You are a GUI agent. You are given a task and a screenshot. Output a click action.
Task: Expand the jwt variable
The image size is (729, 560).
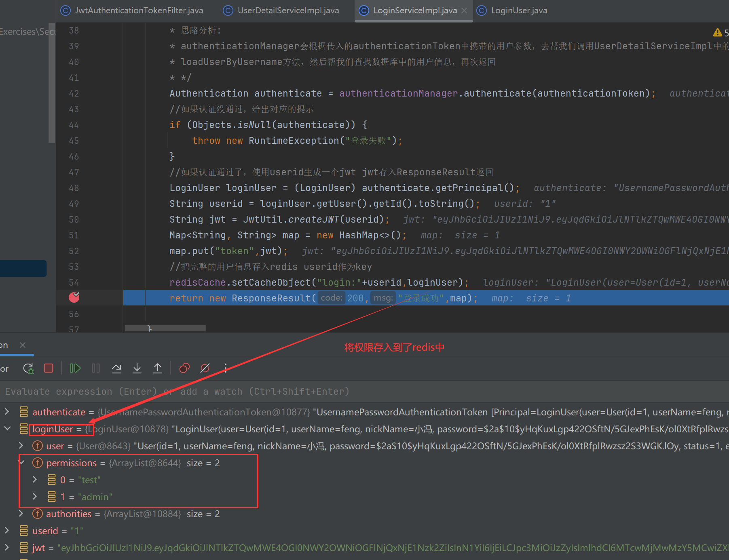pyautogui.click(x=7, y=547)
